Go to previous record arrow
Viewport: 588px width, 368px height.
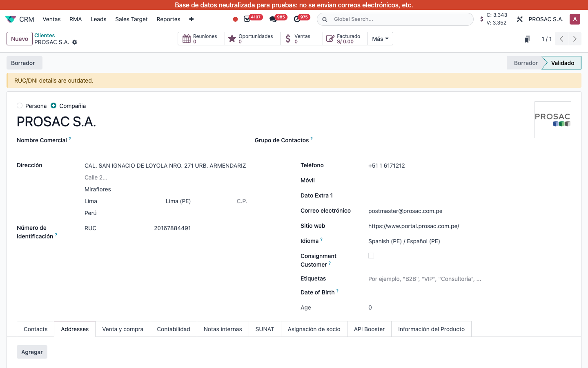click(561, 39)
